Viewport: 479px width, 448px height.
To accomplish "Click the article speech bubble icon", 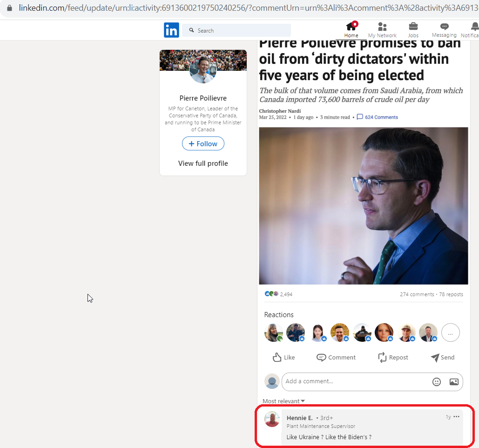I will coord(360,117).
